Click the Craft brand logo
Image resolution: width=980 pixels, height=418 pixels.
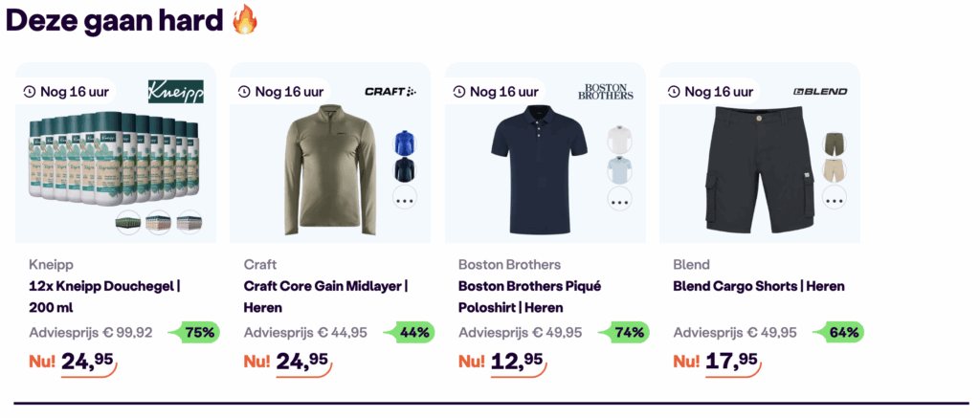click(x=390, y=92)
